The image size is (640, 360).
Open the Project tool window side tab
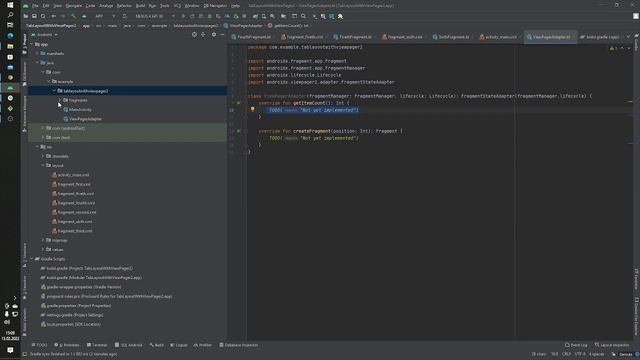(24, 44)
